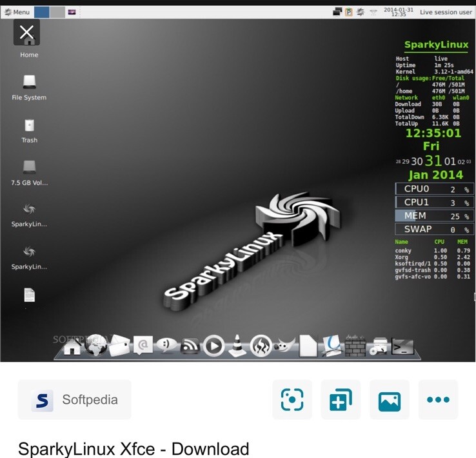
Task: Close the image viewer with X button
Action: pos(26,32)
